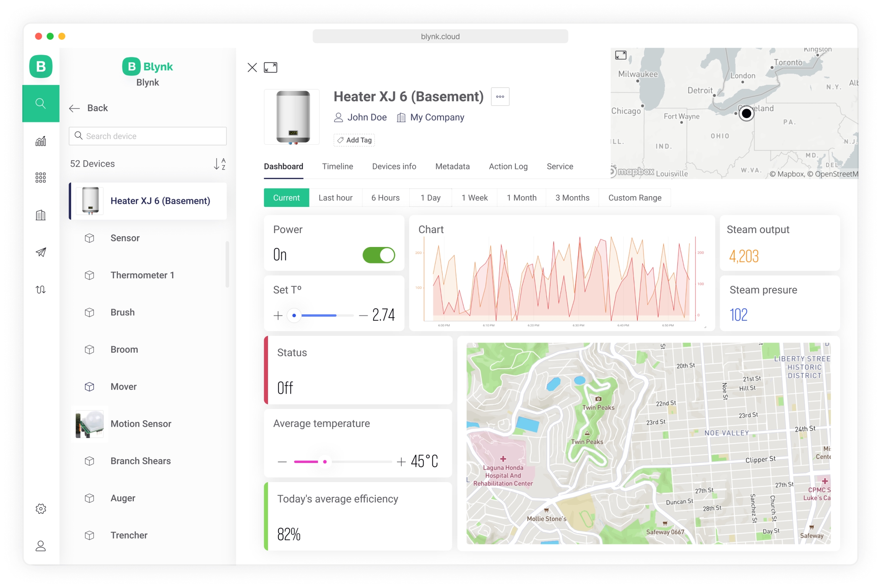Open the Action Log tab
The image size is (881, 588).
[x=508, y=167]
